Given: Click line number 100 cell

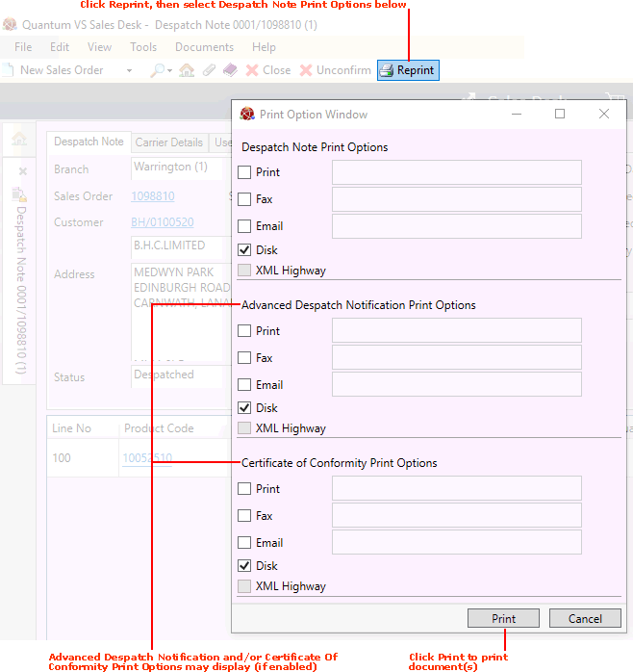Looking at the screenshot, I should [83, 458].
